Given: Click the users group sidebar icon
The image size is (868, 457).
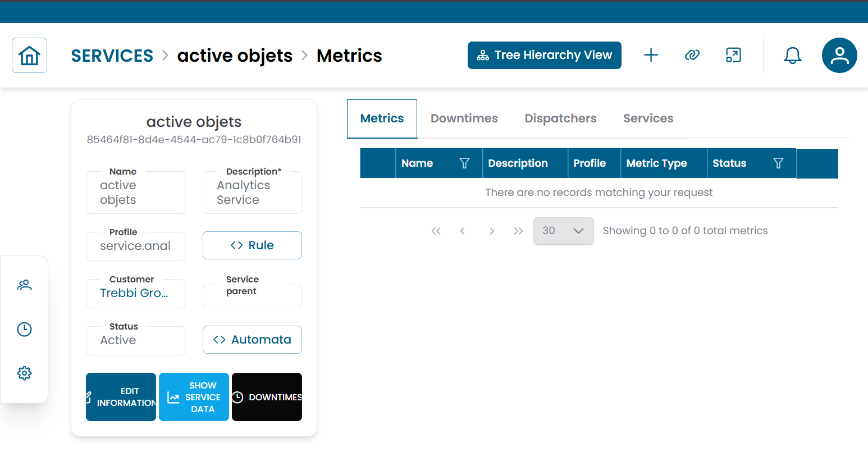Looking at the screenshot, I should [24, 285].
